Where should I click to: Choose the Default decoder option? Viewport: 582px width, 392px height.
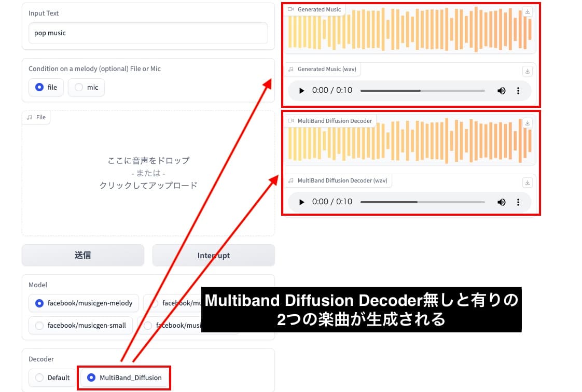[x=39, y=377]
